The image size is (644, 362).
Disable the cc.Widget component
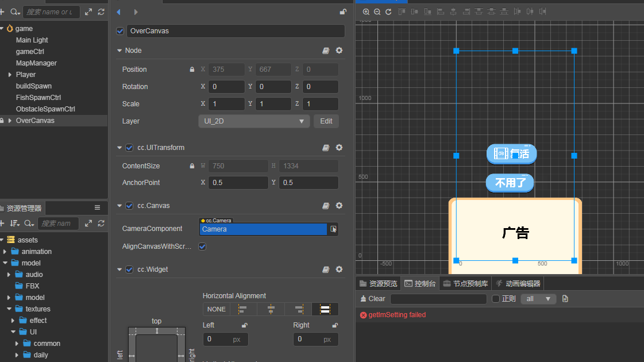(x=129, y=269)
